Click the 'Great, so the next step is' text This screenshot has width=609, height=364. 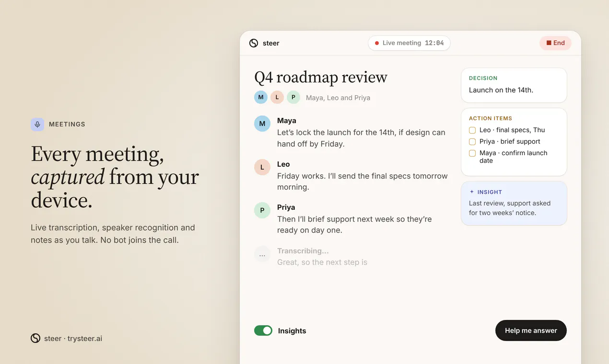click(322, 262)
